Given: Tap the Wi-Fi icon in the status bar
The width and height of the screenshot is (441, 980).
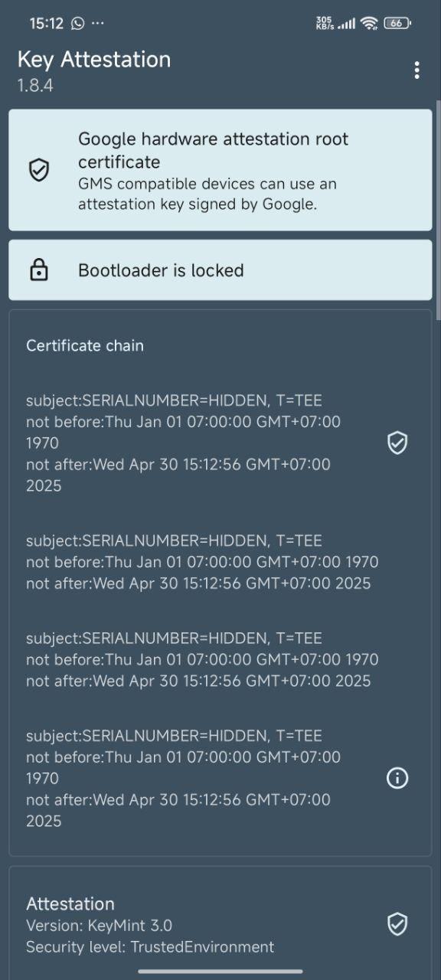Looking at the screenshot, I should [370, 23].
